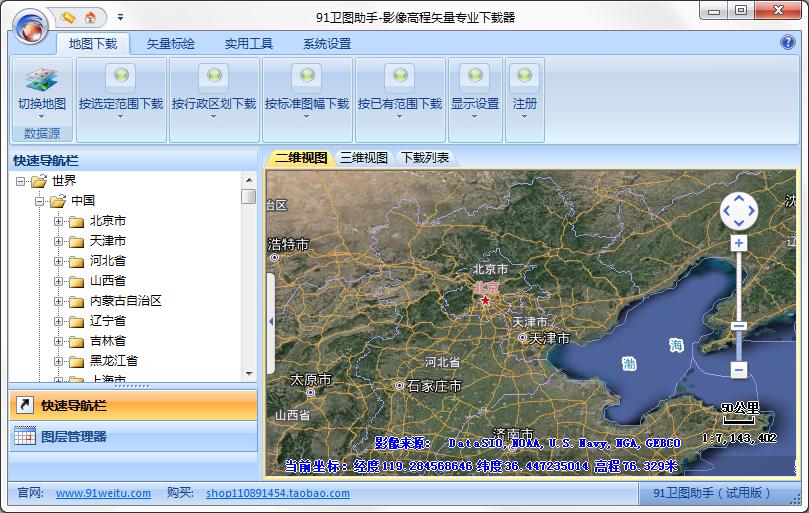Click the help question mark icon
809x513 pixels.
pyautogui.click(x=788, y=42)
